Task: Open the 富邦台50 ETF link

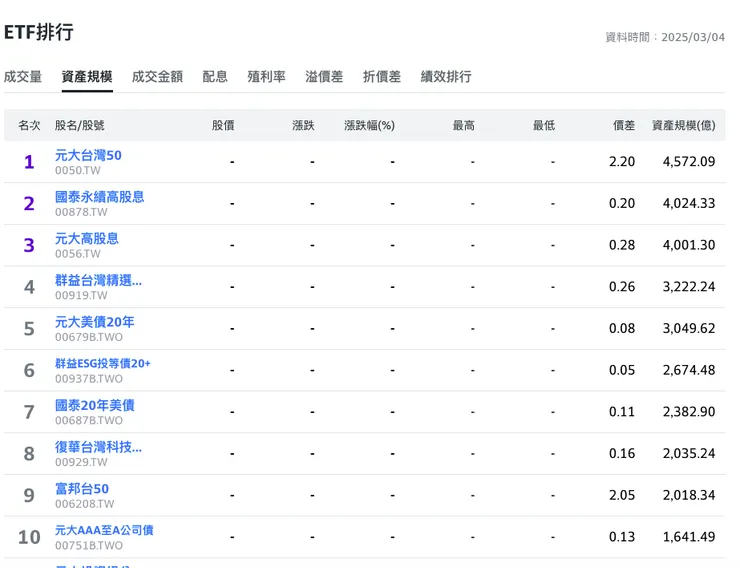Action: [82, 488]
